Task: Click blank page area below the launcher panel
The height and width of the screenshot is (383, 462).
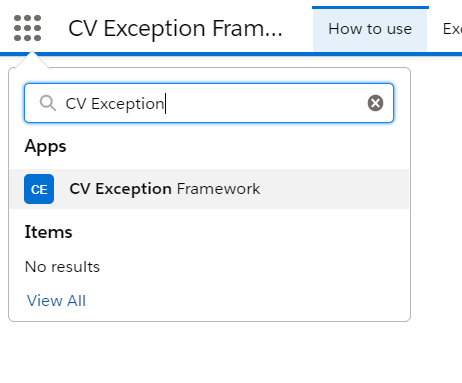Action: [x=230, y=353]
